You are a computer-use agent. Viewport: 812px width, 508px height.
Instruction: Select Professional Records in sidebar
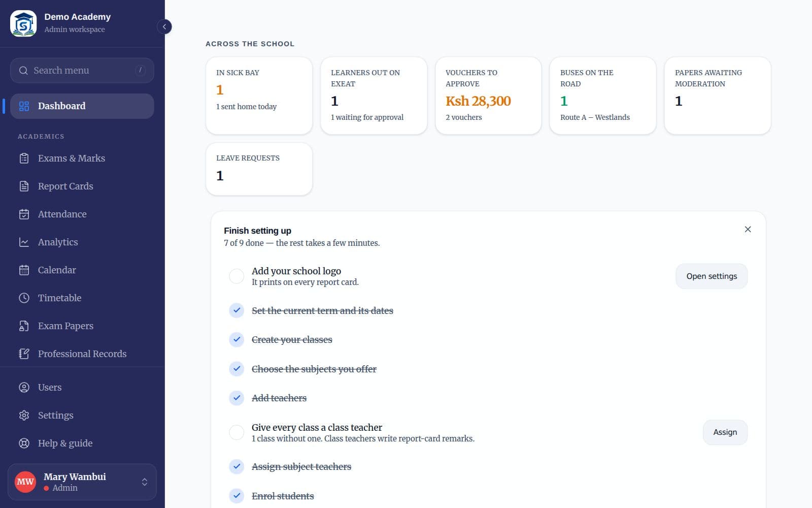tap(82, 354)
